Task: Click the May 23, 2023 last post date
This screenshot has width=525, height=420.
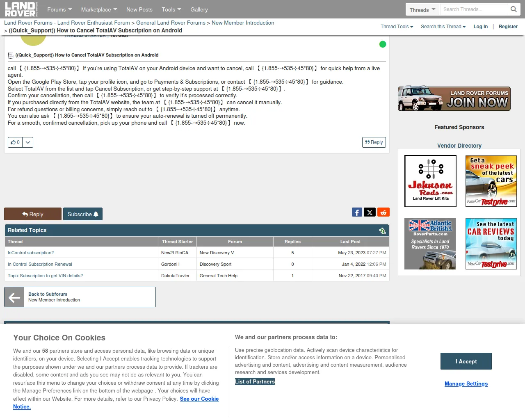Action: pos(362,253)
